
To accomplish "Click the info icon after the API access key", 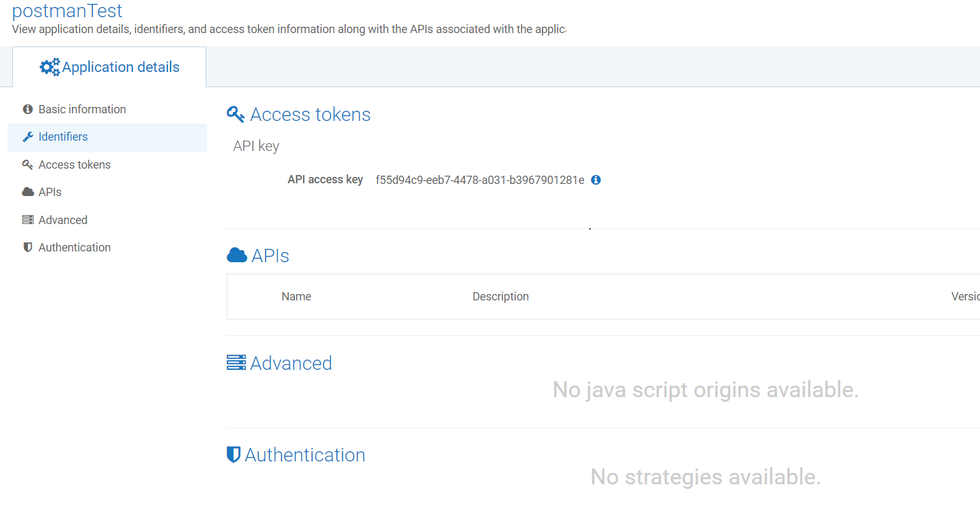I will (x=596, y=180).
